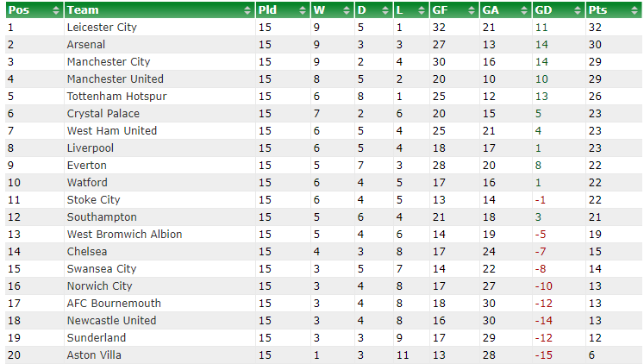Select the Leicester City team name

pyautogui.click(x=102, y=28)
